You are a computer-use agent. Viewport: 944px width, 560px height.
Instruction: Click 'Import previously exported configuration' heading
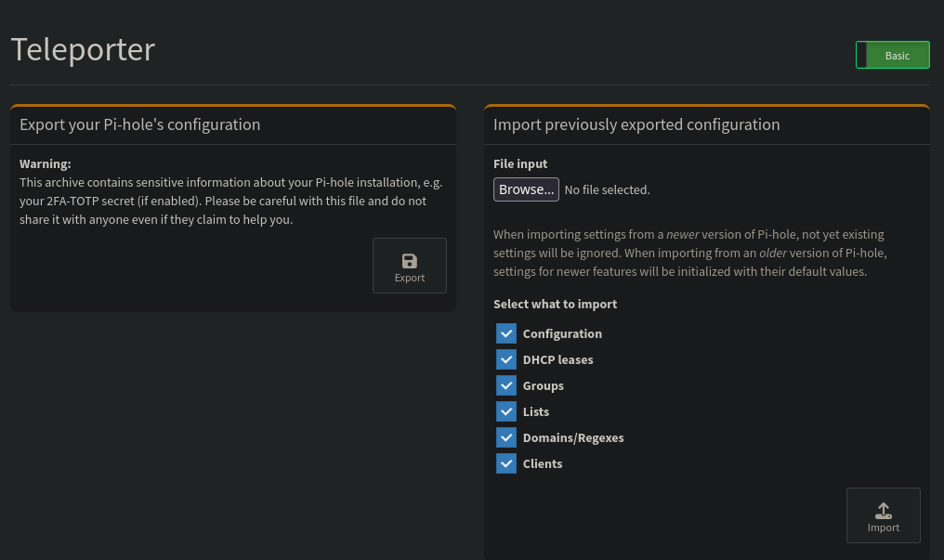tap(636, 124)
